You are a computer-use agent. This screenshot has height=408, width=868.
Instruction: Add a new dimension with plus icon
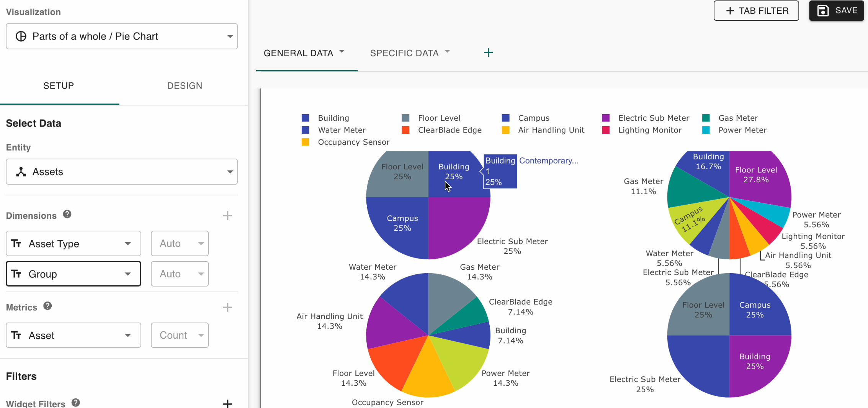[x=227, y=216]
